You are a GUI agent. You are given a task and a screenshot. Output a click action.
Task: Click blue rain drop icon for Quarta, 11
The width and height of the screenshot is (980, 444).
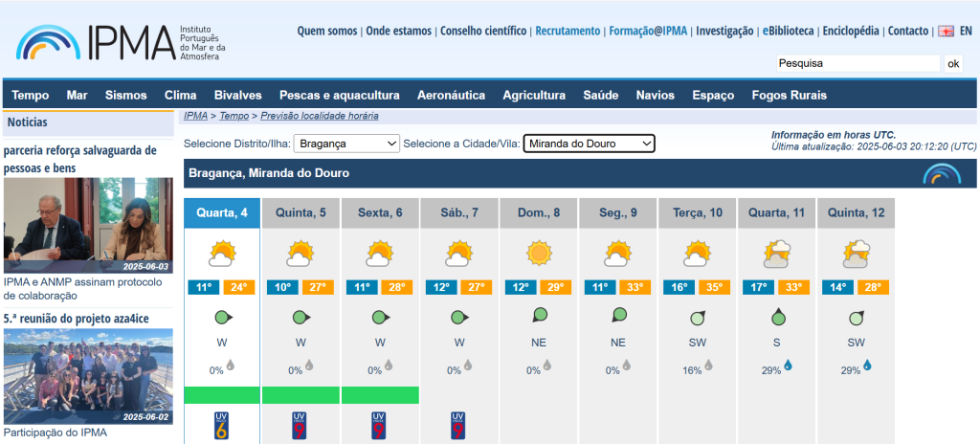(x=788, y=365)
